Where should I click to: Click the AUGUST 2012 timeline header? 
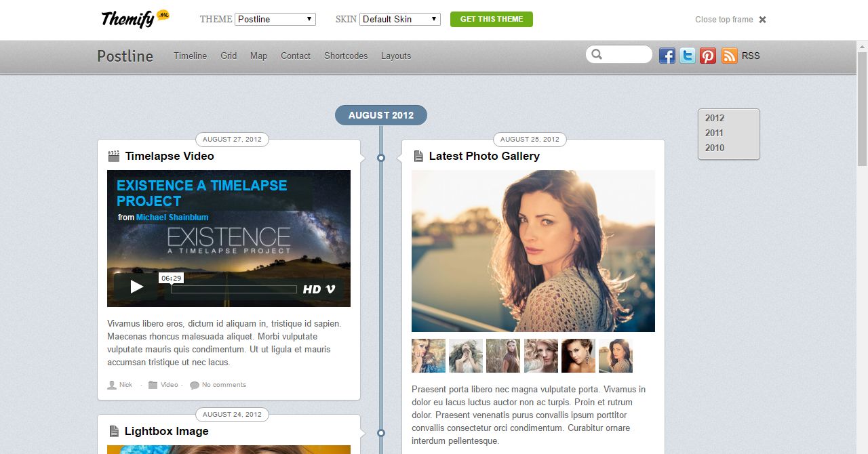(381, 115)
